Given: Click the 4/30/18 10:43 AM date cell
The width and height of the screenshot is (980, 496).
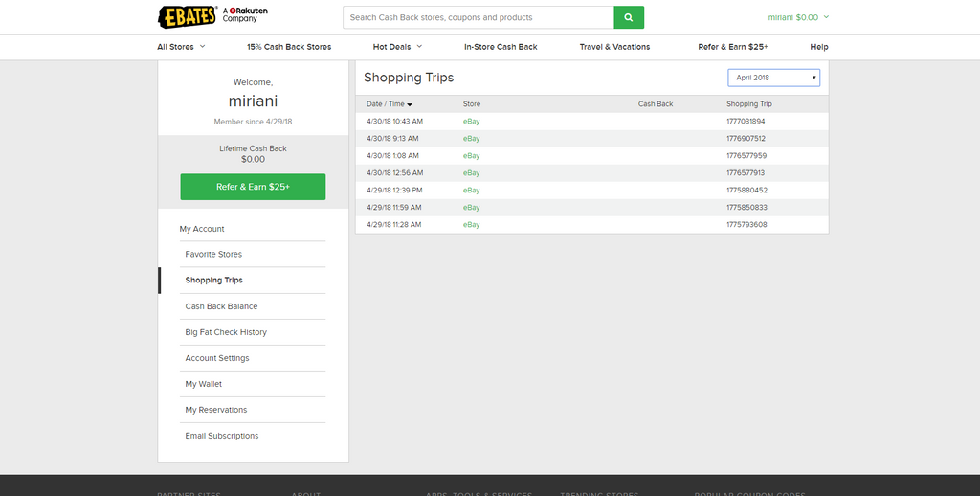Looking at the screenshot, I should (x=394, y=122).
